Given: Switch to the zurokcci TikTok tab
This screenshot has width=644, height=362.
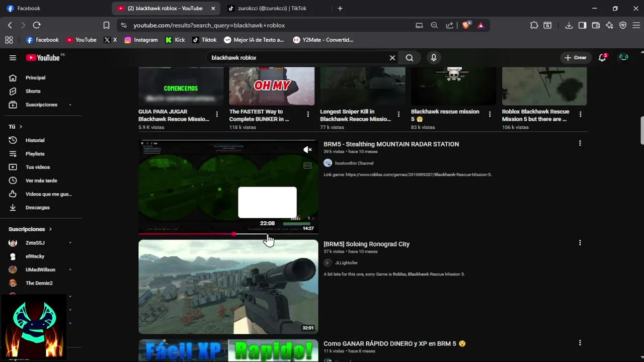Looking at the screenshot, I should [x=272, y=8].
